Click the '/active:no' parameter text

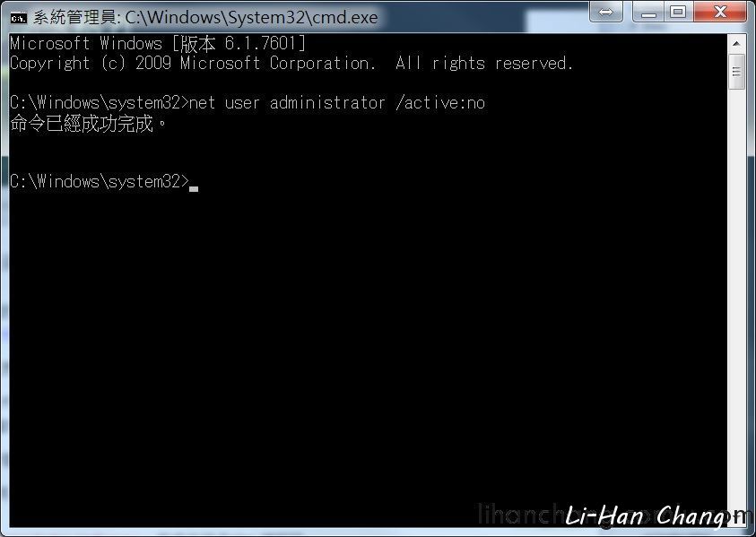click(440, 103)
